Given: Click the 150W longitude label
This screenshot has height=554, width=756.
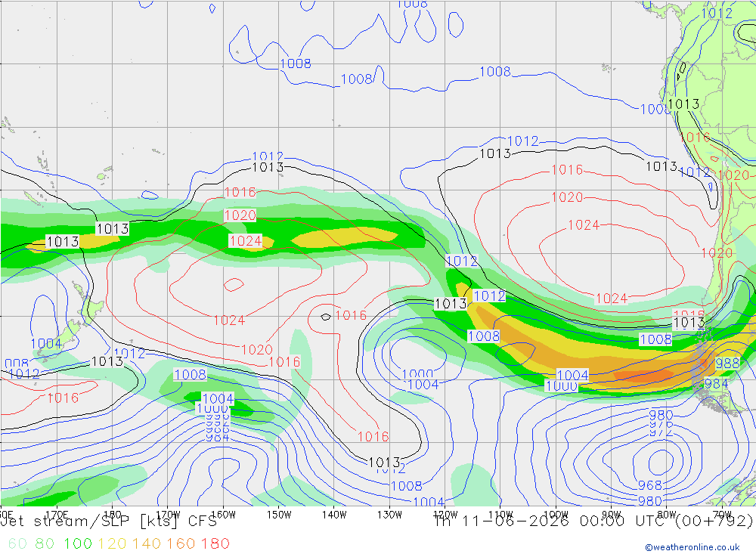Looking at the screenshot, I should (279, 515).
